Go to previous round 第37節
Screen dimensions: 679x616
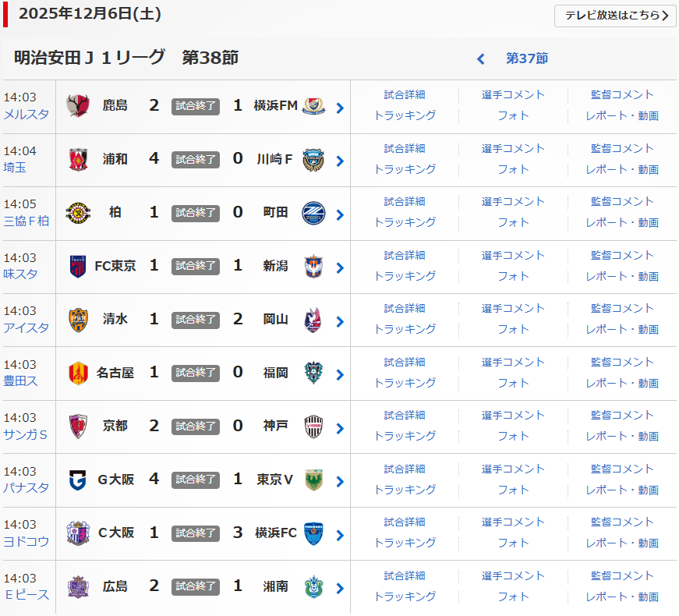pyautogui.click(x=526, y=58)
